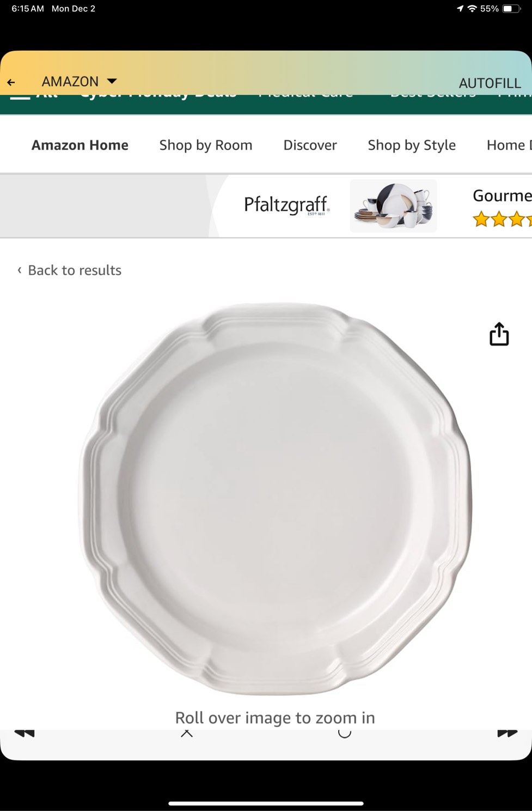Tap the fast-forward double-arrow in bottom bar

click(507, 733)
